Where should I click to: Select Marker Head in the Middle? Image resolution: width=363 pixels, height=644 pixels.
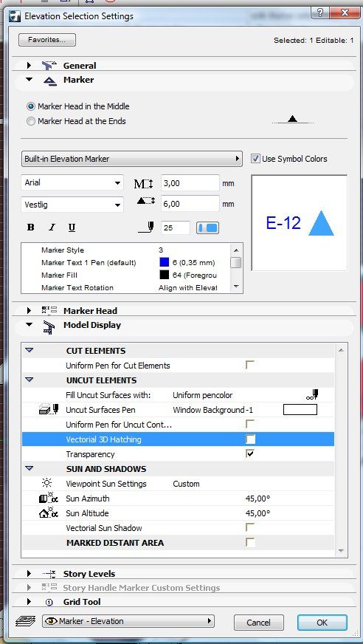[x=31, y=106]
